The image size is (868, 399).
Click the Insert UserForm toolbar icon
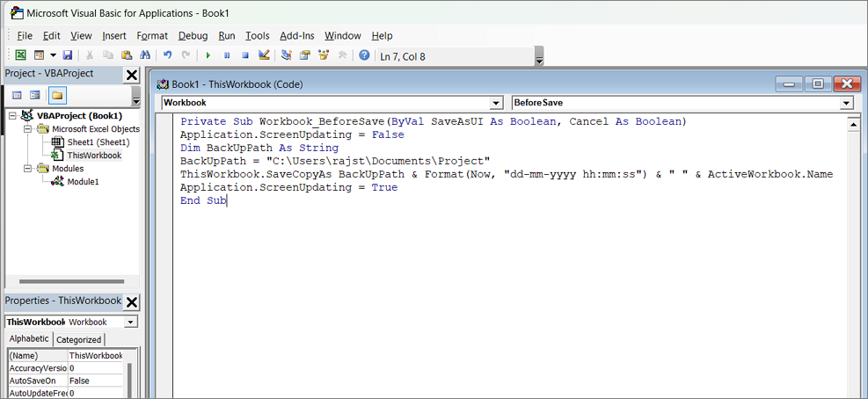[x=39, y=55]
